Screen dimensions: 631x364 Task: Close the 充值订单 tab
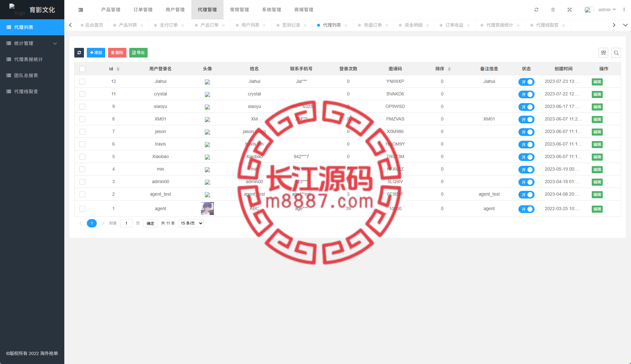(x=387, y=25)
